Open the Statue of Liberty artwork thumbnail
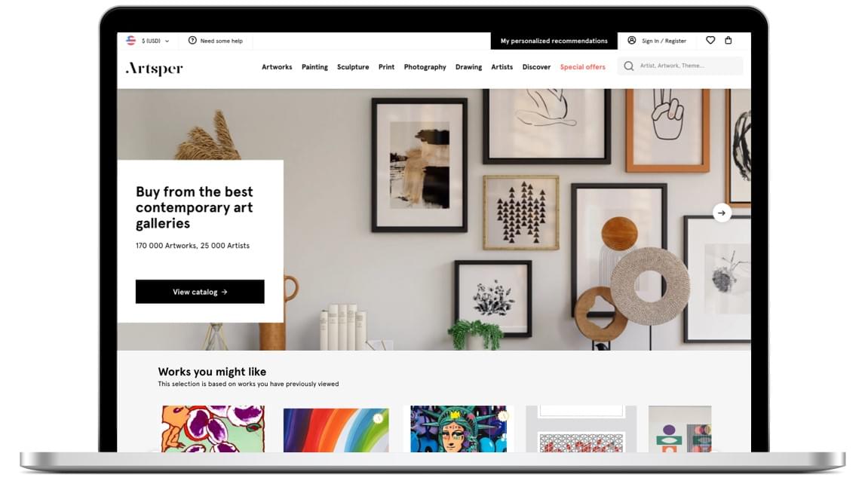This screenshot has height=484, width=868. pos(459,429)
